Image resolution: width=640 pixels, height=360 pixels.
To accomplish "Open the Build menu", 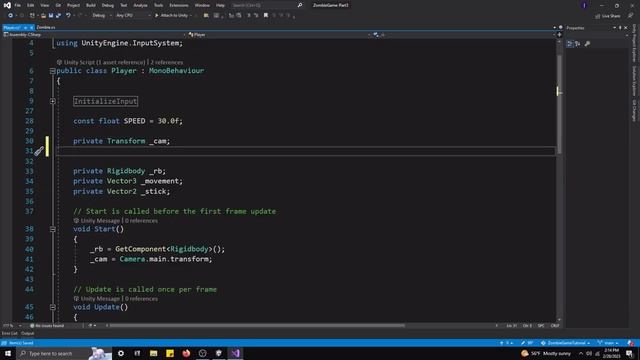I will point(91,5).
